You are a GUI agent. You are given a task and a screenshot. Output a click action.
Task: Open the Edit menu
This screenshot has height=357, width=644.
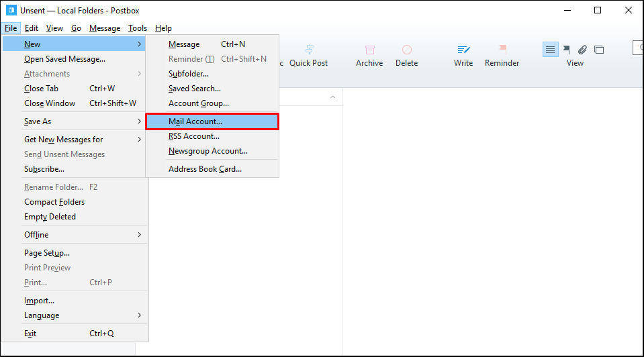(x=31, y=28)
